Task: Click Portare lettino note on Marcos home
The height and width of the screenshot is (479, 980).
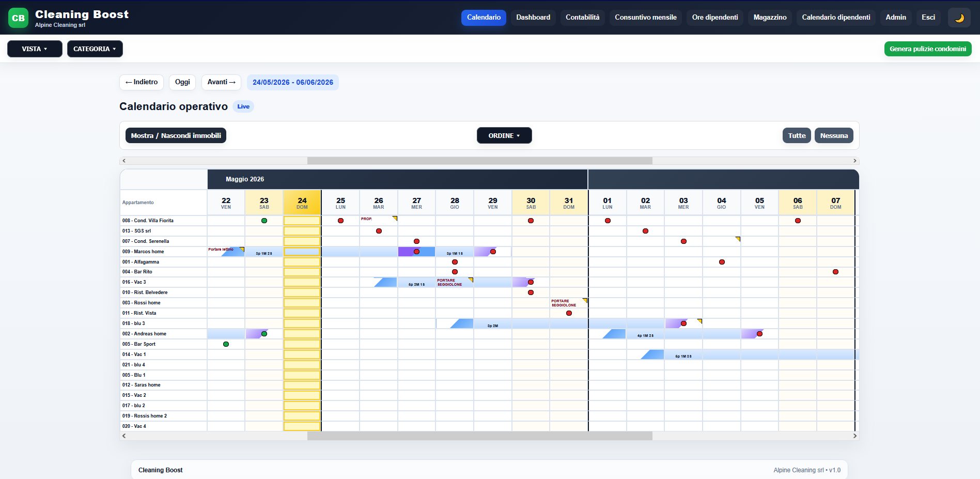Action: [221, 249]
